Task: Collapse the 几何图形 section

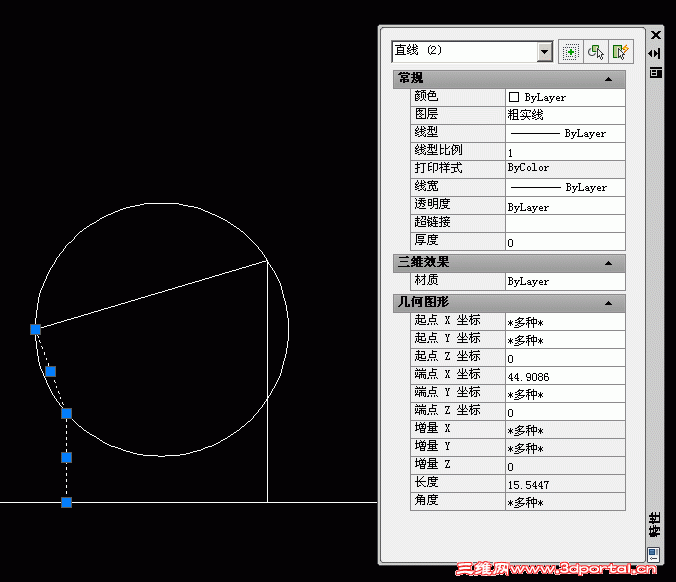Action: tap(608, 303)
